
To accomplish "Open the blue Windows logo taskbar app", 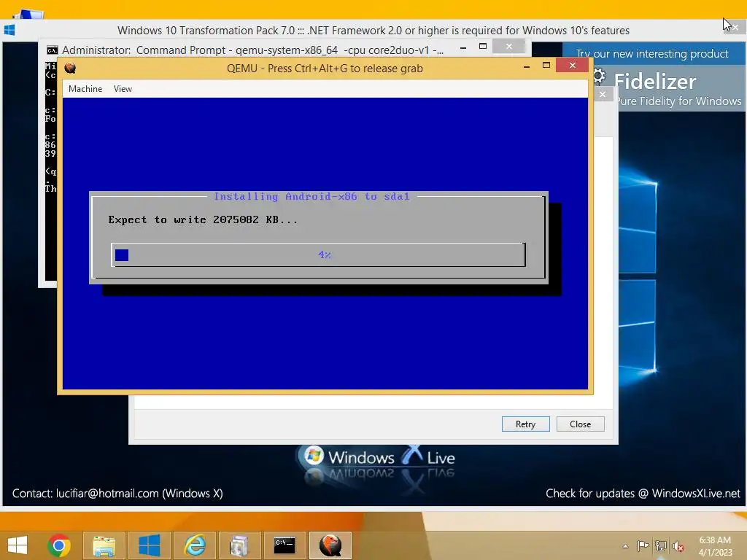I will tap(149, 545).
